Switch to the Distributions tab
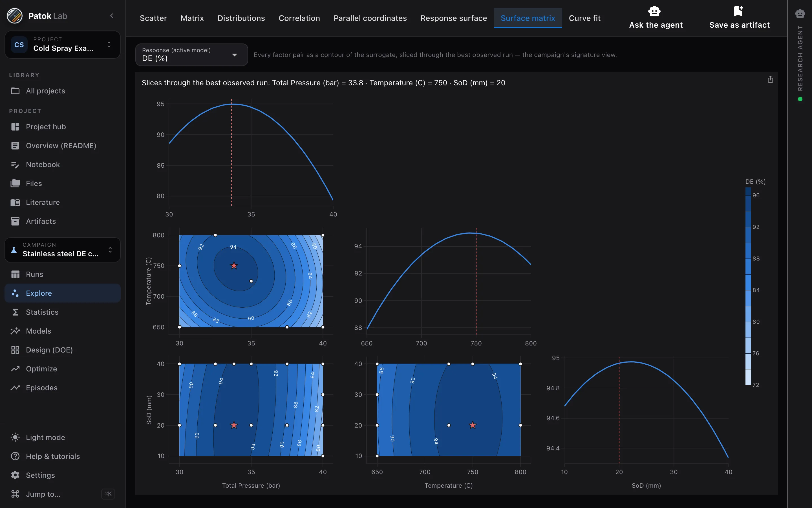812x508 pixels. coord(241,18)
